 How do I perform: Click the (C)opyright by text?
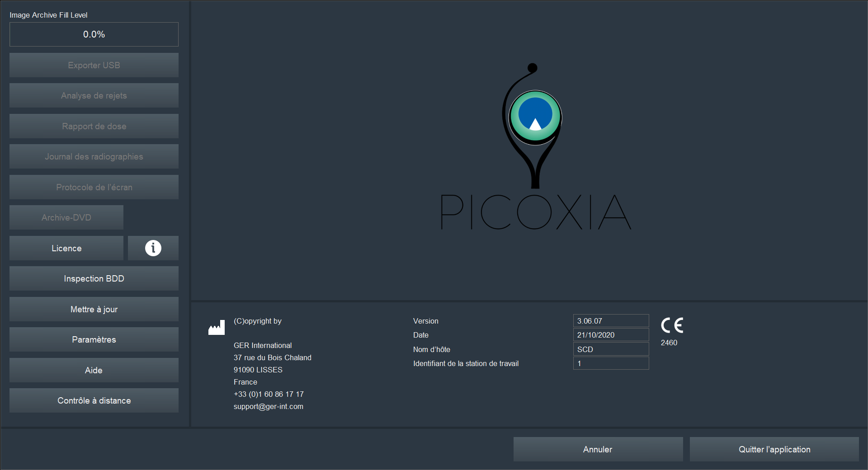coord(258,321)
